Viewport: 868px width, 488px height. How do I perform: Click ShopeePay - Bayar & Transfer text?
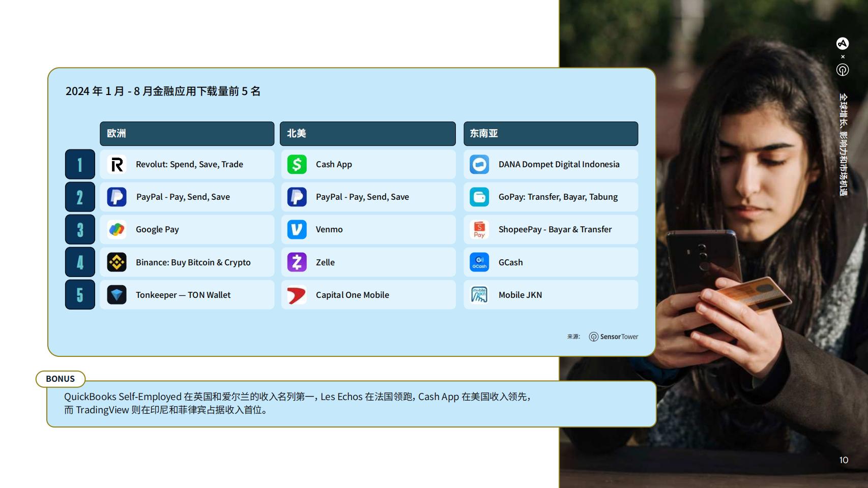point(555,229)
